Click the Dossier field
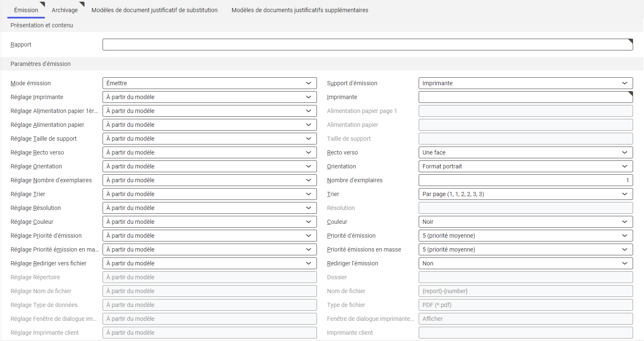The image size is (644, 341). click(x=526, y=277)
